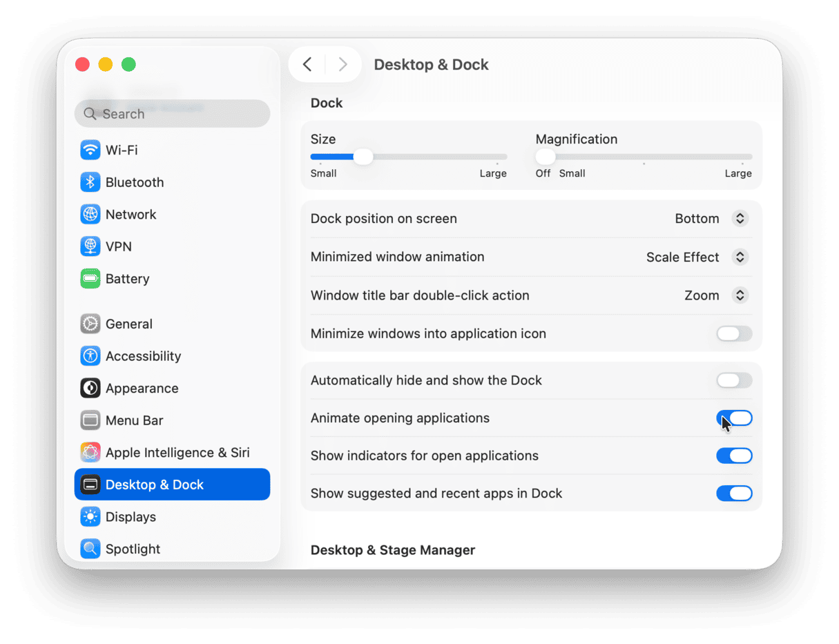The height and width of the screenshot is (644, 839).
Task: Select the Apple Intelligence & Siri icon
Action: [x=90, y=453]
